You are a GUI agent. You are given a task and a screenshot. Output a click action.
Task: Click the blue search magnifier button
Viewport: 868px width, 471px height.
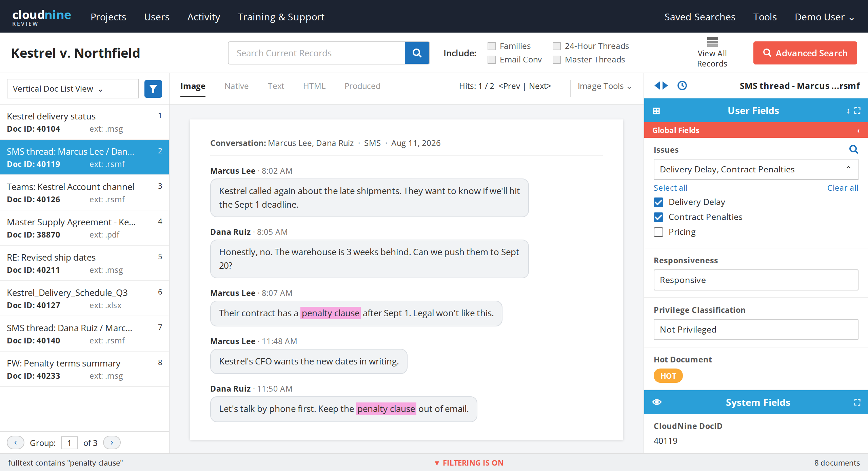click(417, 53)
